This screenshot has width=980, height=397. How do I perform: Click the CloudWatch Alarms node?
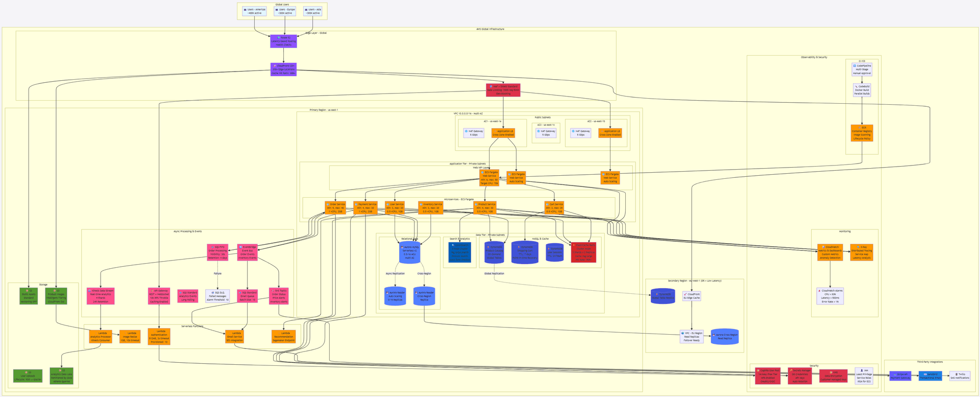pyautogui.click(x=830, y=296)
